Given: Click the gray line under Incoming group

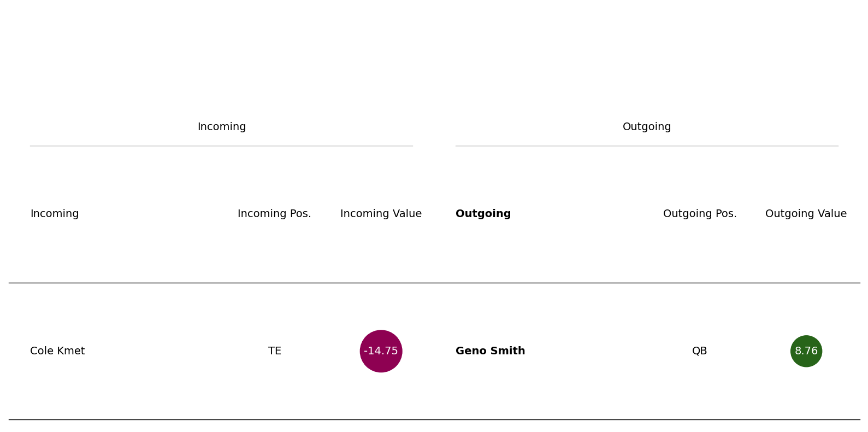Looking at the screenshot, I should click(221, 146).
